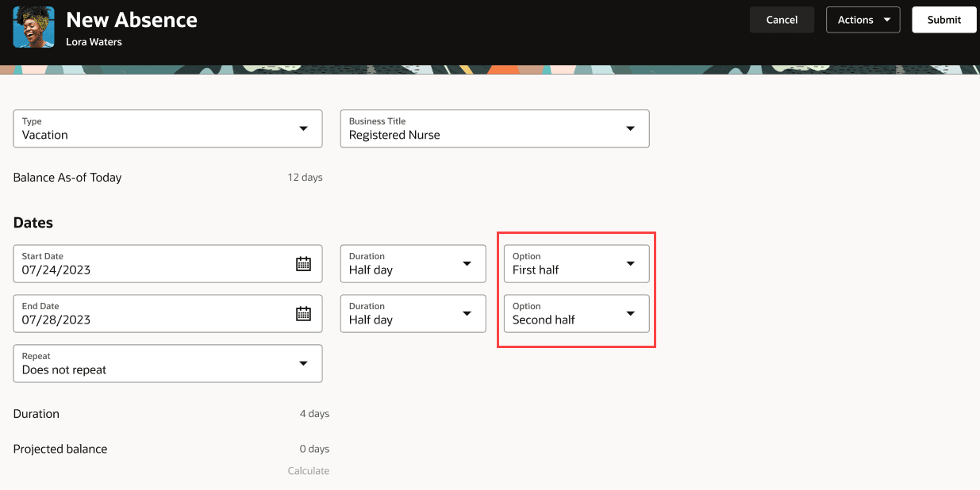Click the Projected balance value
The width and height of the screenshot is (980, 490).
click(314, 449)
